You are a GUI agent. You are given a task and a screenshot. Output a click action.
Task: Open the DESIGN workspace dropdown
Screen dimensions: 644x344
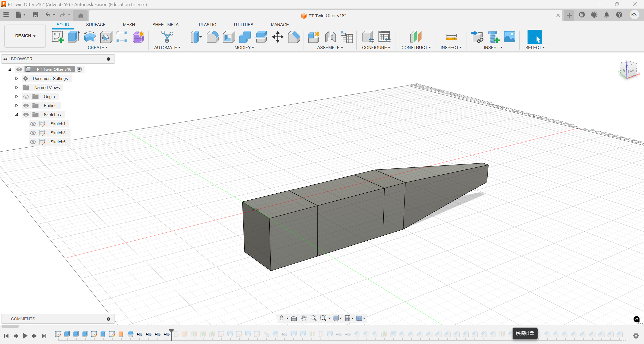click(x=25, y=36)
